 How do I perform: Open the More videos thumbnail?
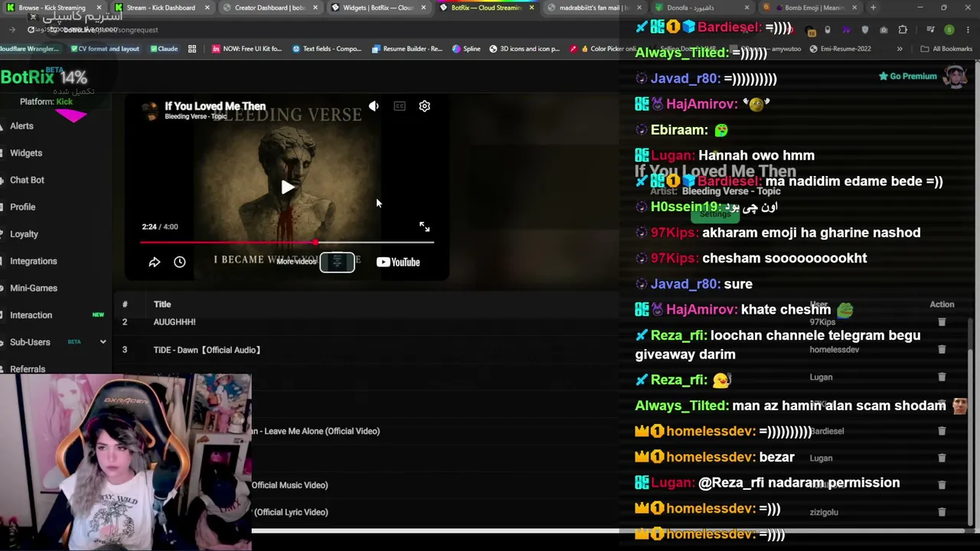click(x=337, y=262)
